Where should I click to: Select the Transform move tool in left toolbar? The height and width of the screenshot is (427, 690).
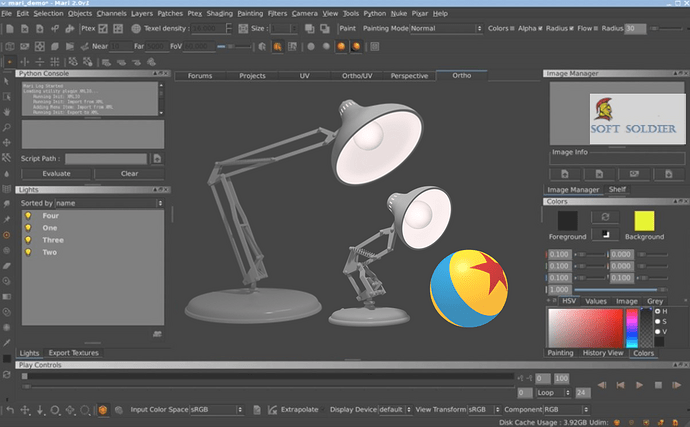6,143
